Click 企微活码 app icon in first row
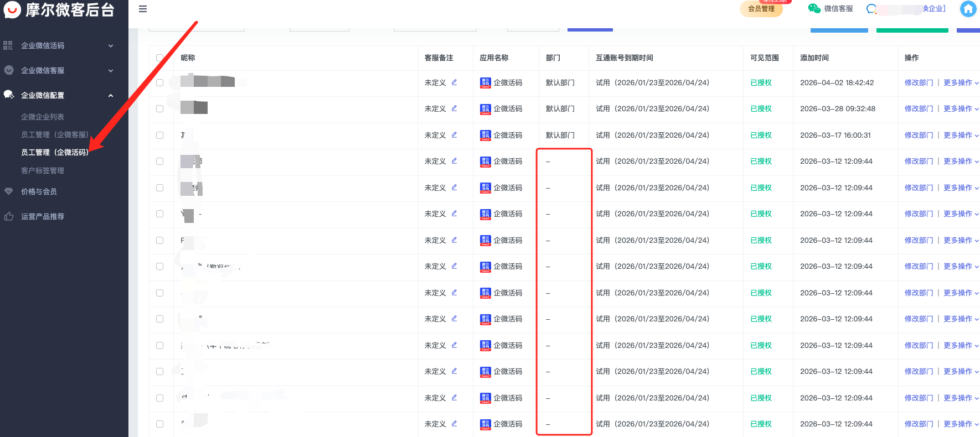Image resolution: width=980 pixels, height=437 pixels. pyautogui.click(x=486, y=83)
